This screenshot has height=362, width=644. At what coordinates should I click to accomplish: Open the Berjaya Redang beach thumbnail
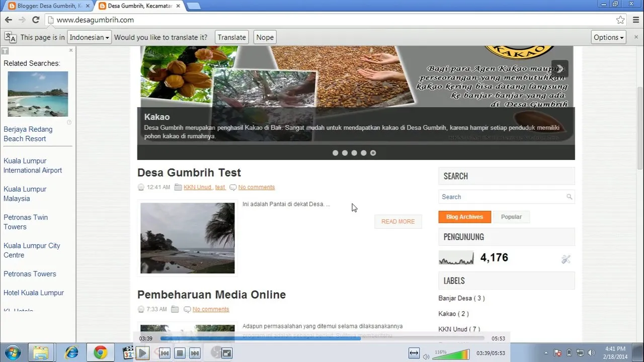tap(38, 94)
